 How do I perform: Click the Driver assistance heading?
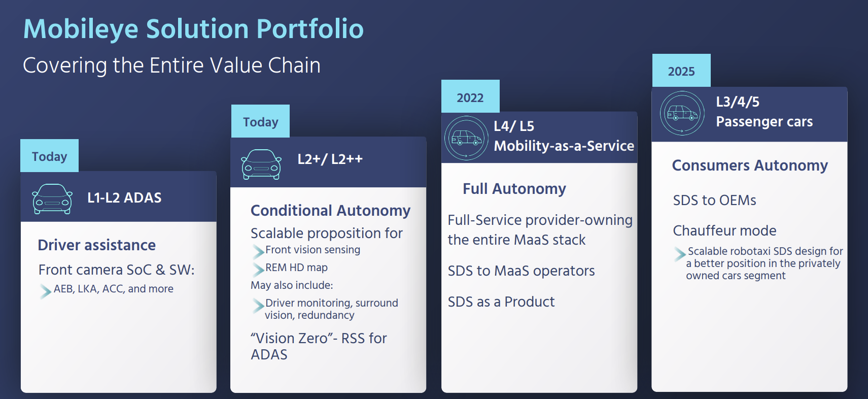click(97, 245)
